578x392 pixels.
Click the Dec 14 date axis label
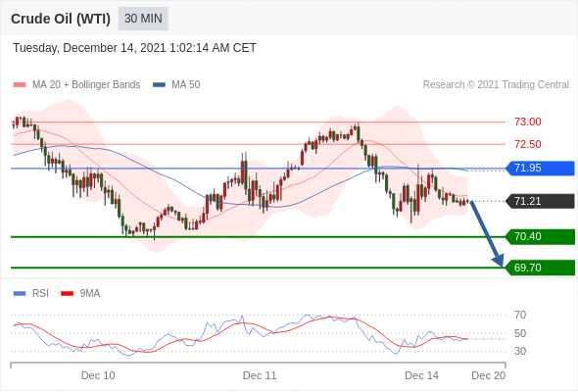click(421, 375)
